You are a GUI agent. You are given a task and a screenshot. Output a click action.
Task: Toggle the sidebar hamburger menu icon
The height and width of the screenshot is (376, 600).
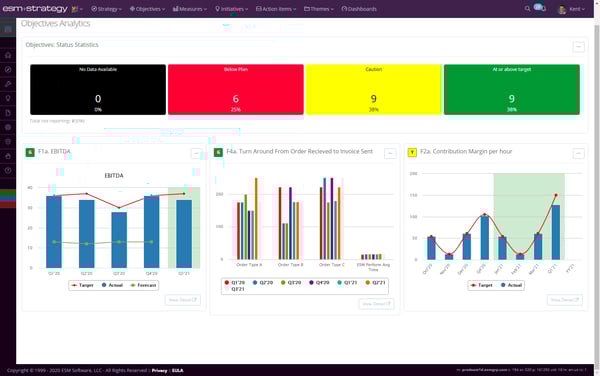point(8,29)
